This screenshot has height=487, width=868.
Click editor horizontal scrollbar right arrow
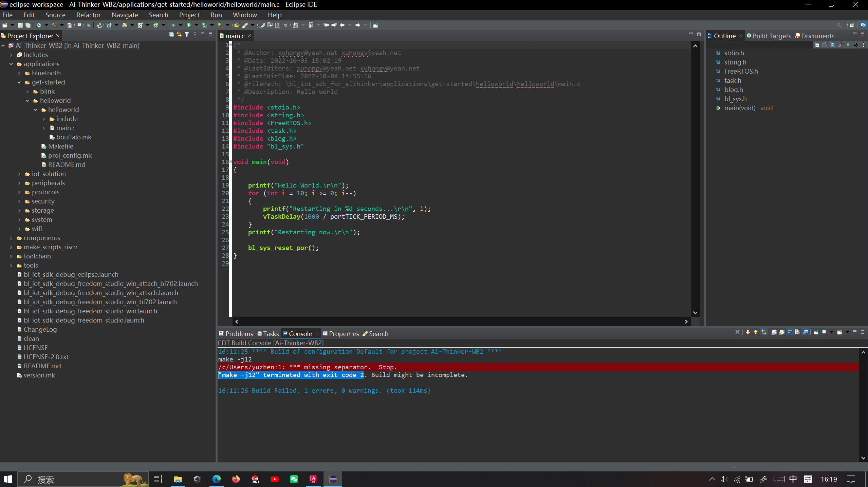tap(686, 322)
